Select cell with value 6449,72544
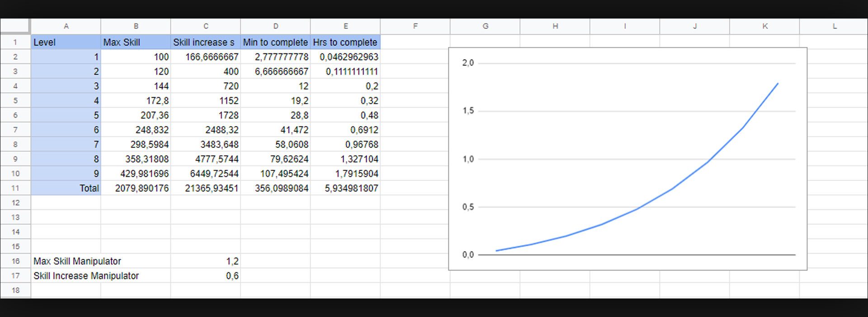Viewport: 868px width, 317px height. pyautogui.click(x=206, y=173)
